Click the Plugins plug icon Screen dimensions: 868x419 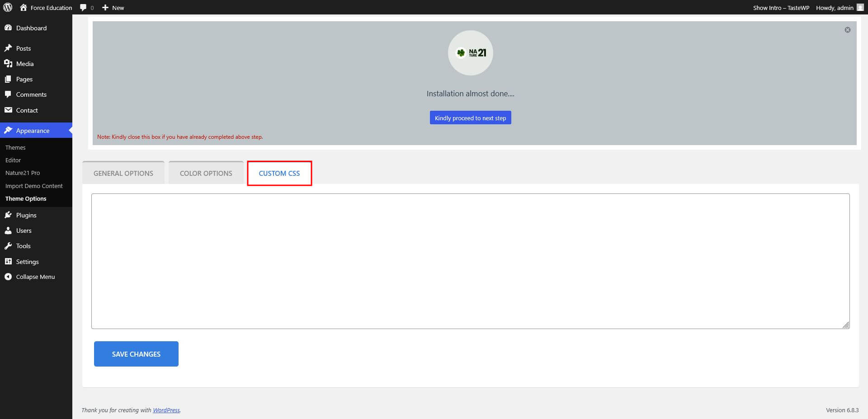click(8, 215)
